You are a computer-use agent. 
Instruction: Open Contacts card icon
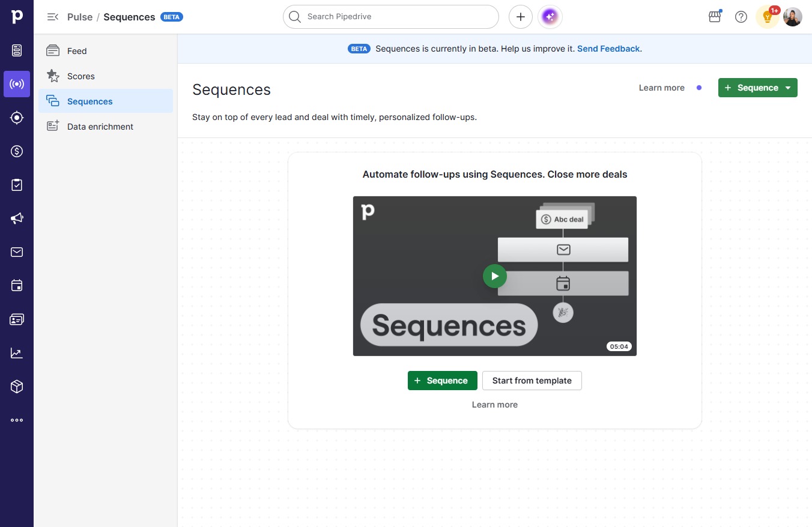(x=17, y=319)
